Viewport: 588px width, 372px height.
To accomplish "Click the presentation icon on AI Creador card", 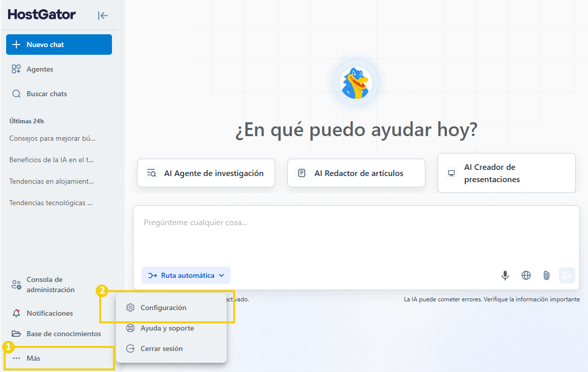I will (451, 173).
